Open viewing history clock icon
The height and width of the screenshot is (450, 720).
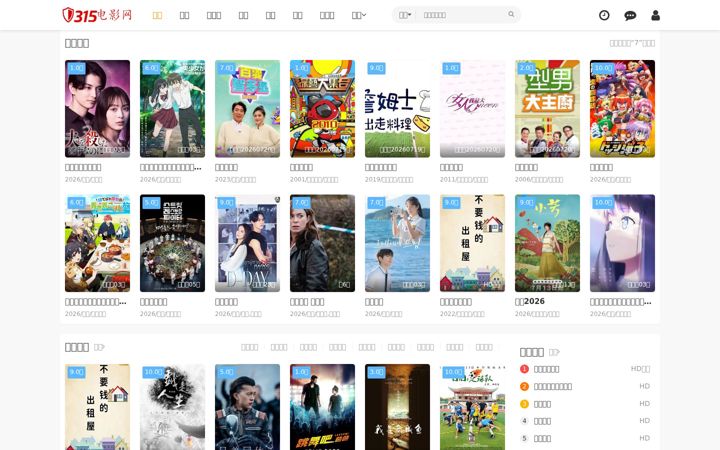point(604,15)
